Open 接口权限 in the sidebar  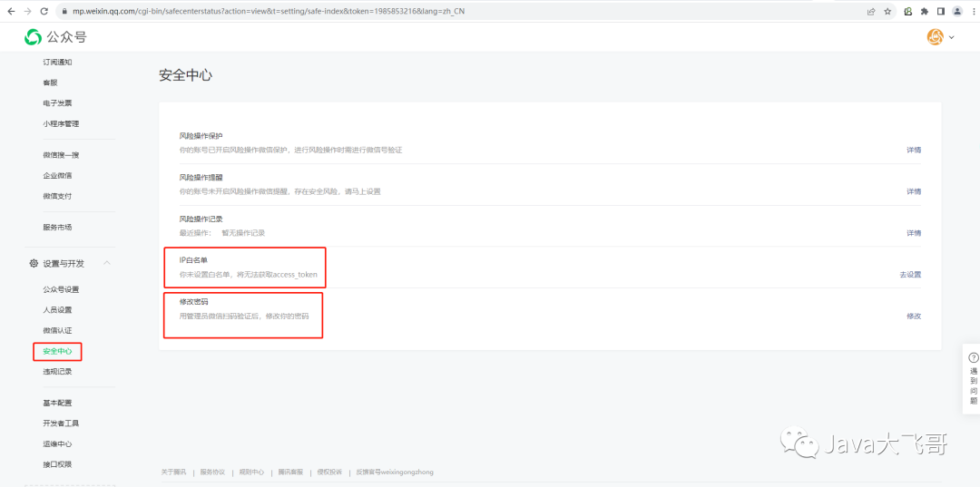57,464
